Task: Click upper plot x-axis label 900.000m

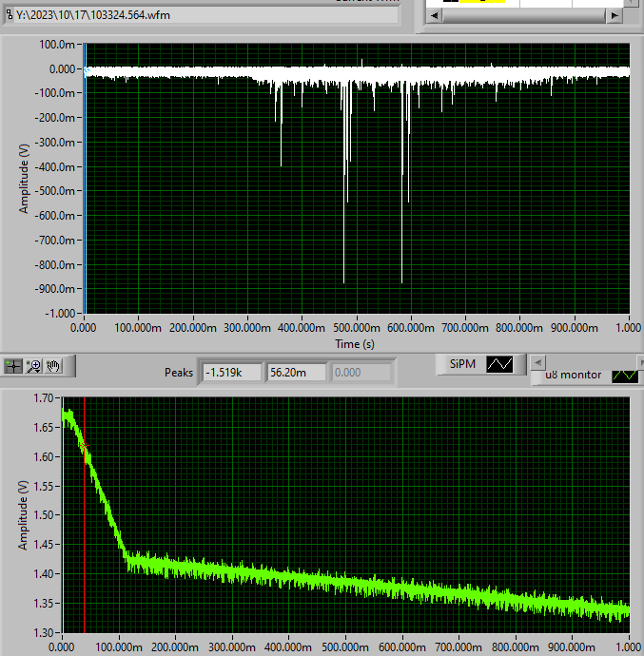Action: pyautogui.click(x=574, y=328)
